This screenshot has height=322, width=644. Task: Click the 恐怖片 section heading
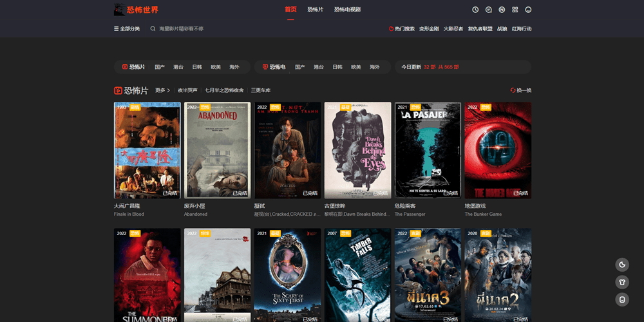pyautogui.click(x=131, y=90)
